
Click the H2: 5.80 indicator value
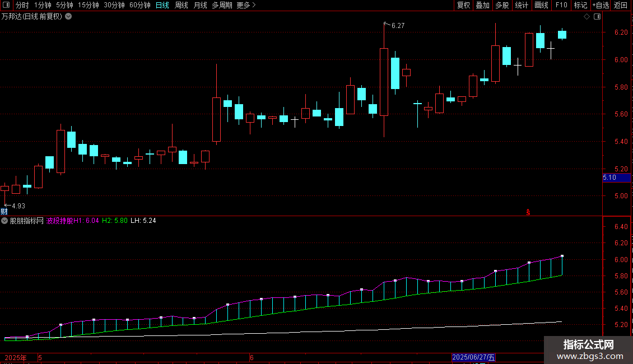[x=115, y=221]
